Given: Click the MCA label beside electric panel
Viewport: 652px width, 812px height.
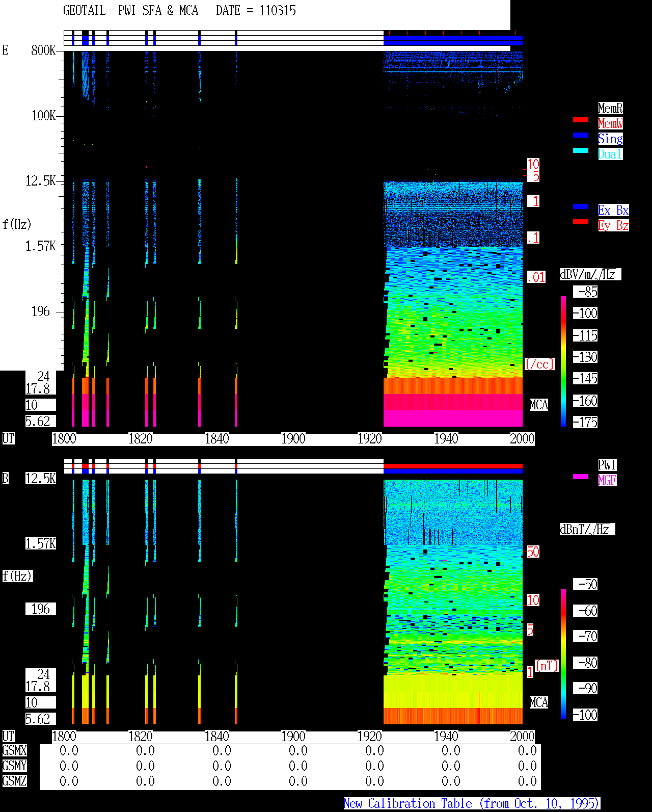Looking at the screenshot, I should tap(539, 405).
